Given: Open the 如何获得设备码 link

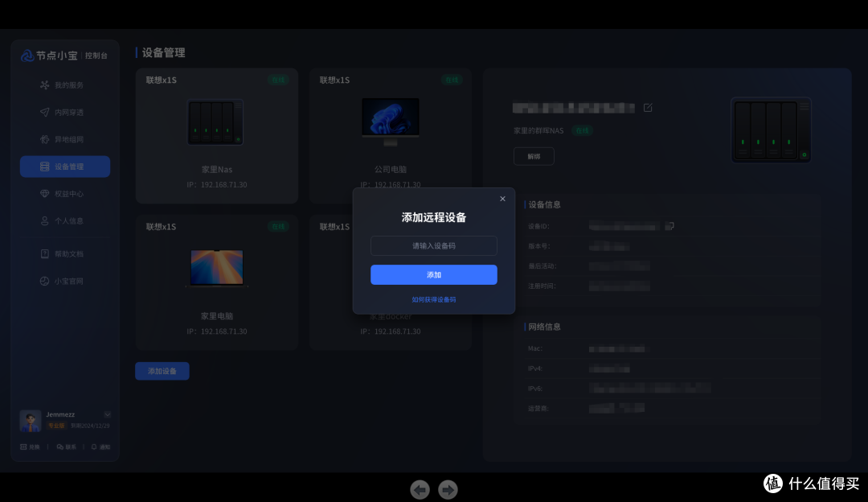Looking at the screenshot, I should [x=434, y=299].
